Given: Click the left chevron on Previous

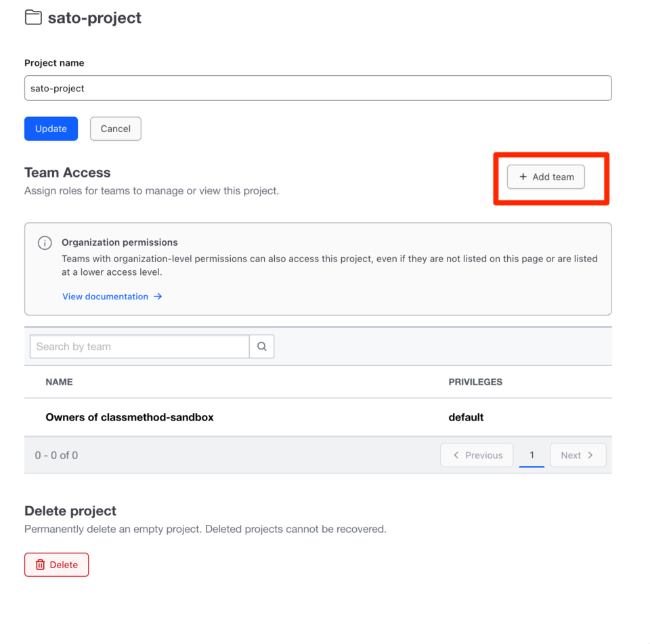Looking at the screenshot, I should click(456, 455).
